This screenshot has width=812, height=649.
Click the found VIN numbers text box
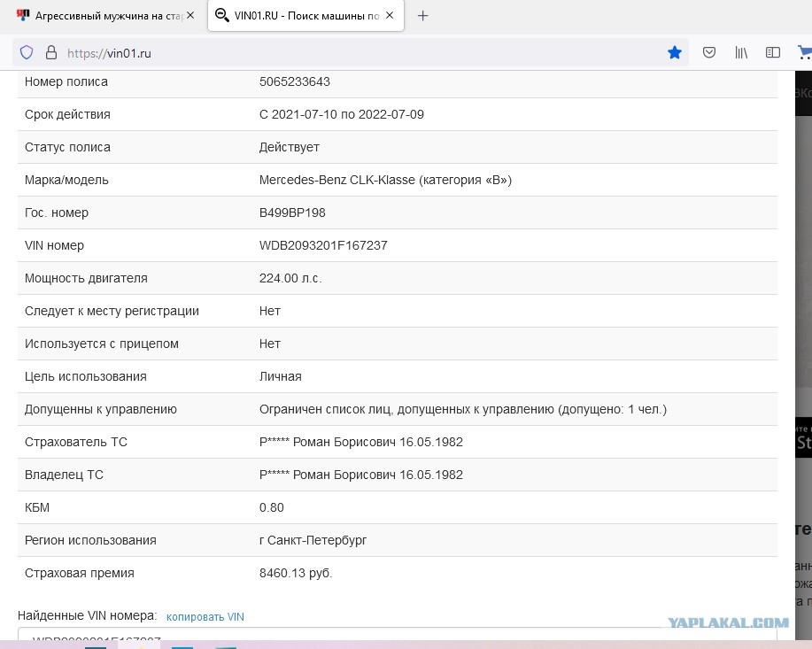(x=398, y=635)
